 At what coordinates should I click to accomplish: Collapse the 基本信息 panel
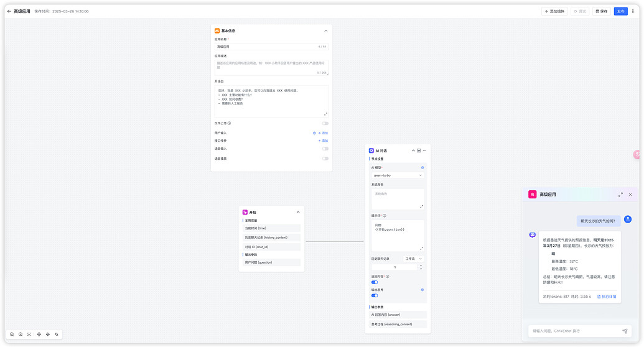coord(325,31)
